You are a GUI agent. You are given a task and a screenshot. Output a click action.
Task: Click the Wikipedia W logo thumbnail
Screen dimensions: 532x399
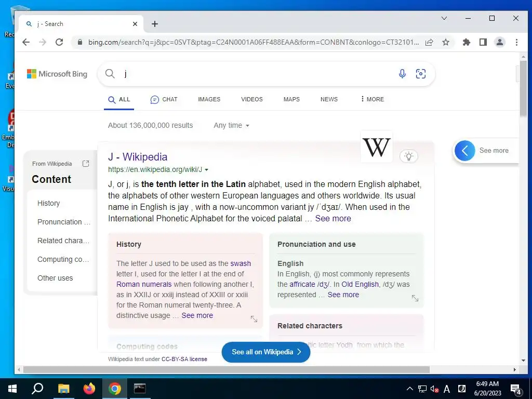tap(376, 147)
